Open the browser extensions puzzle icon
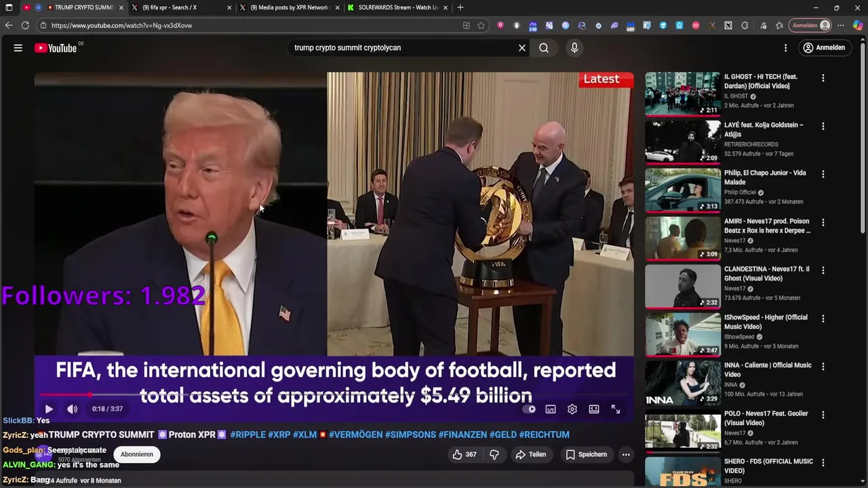This screenshot has height=488, width=868. pyautogui.click(x=745, y=26)
